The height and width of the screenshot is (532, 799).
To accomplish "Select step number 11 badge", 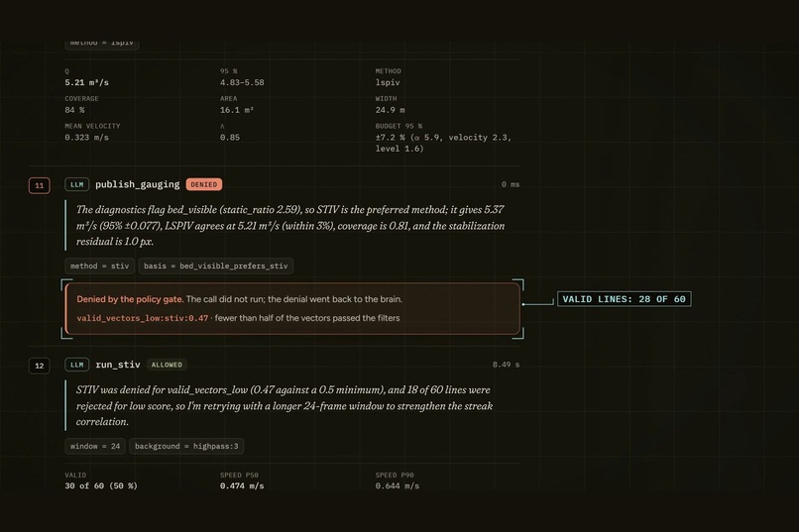I will pyautogui.click(x=40, y=185).
